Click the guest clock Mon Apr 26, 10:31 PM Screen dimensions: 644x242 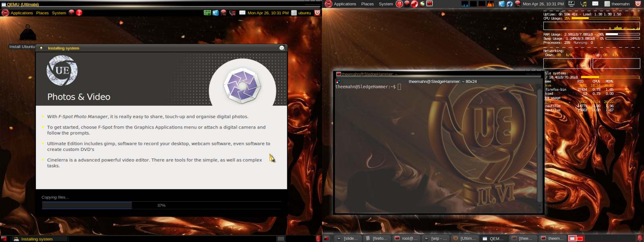[x=268, y=13]
